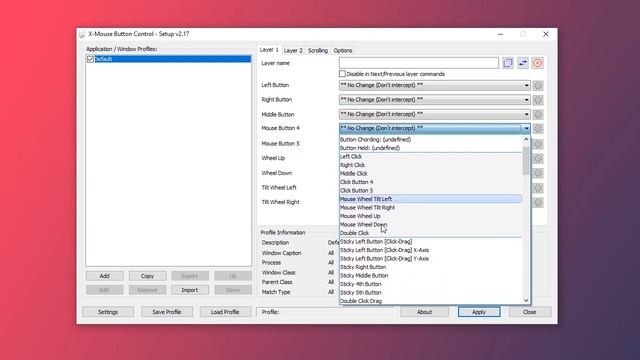Select Sticky Left Button [Click-Drag] X-Axis
Screen dimensions: 640x360
(431, 250)
